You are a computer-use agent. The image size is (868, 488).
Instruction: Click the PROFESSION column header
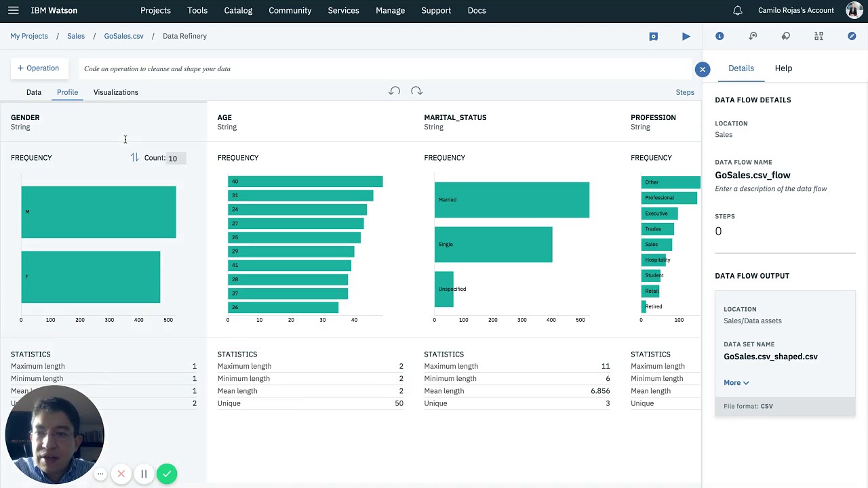653,117
